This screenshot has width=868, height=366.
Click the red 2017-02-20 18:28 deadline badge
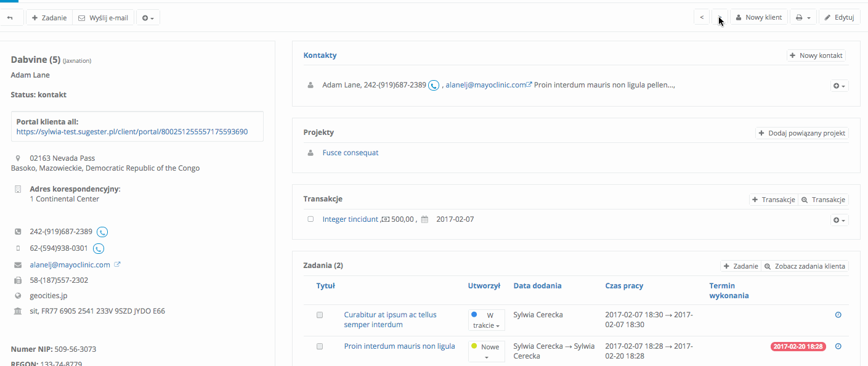[x=798, y=347]
